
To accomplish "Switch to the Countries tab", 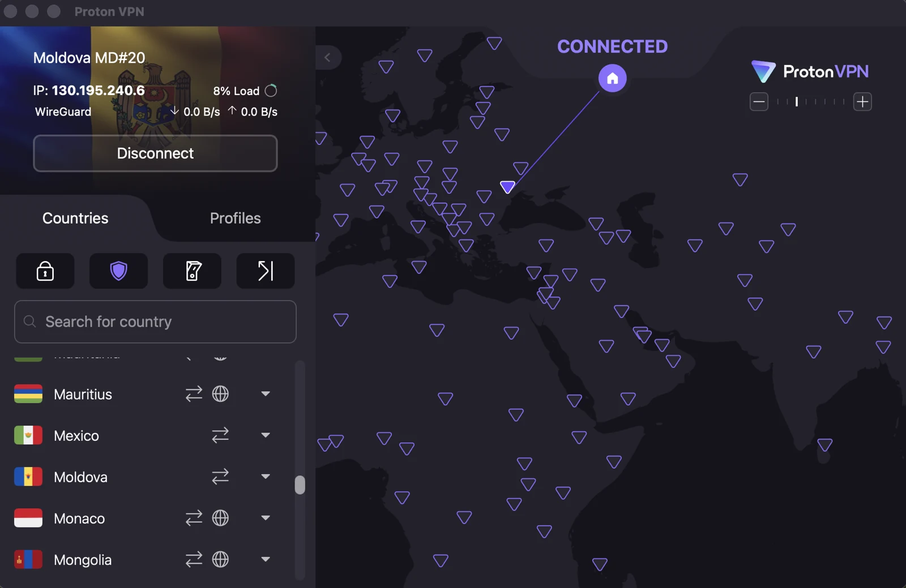I will [x=75, y=218].
